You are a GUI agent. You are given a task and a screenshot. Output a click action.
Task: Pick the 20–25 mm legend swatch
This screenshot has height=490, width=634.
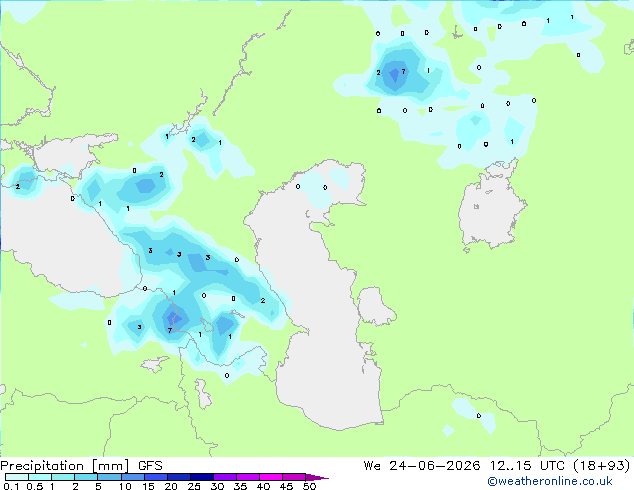(178, 477)
